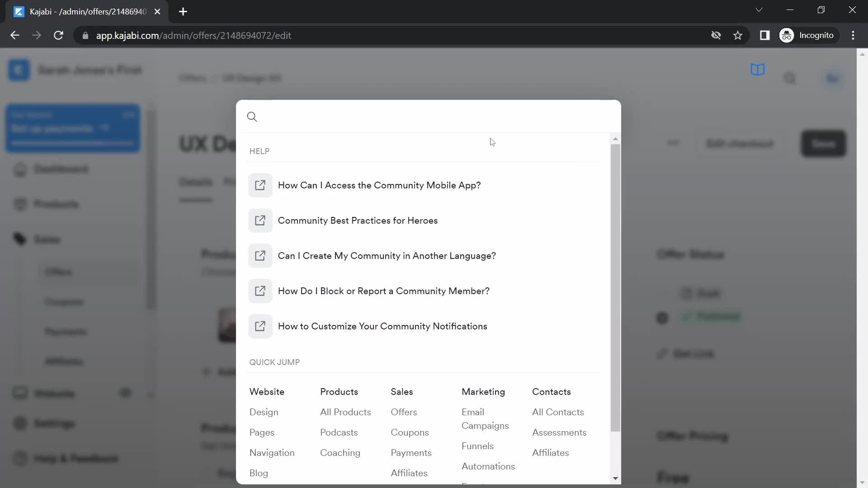This screenshot has height=488, width=868.
Task: Jump to Assessments
Action: coord(559,432)
